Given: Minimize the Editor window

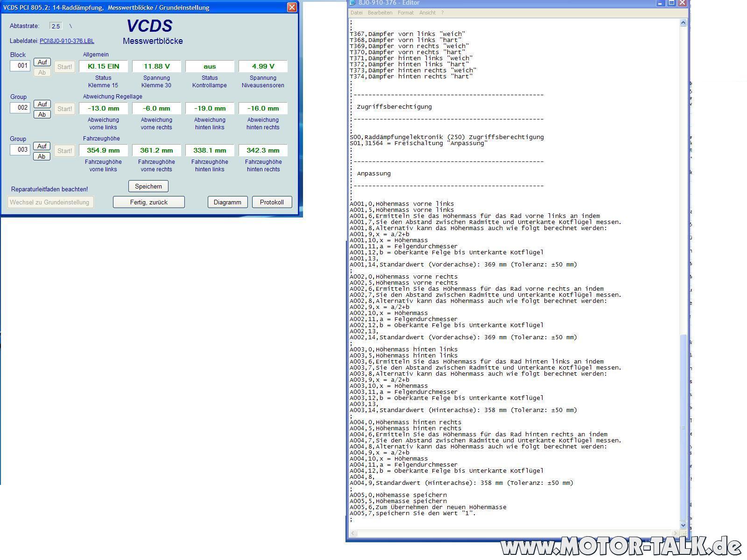Looking at the screenshot, I should pos(661,2).
